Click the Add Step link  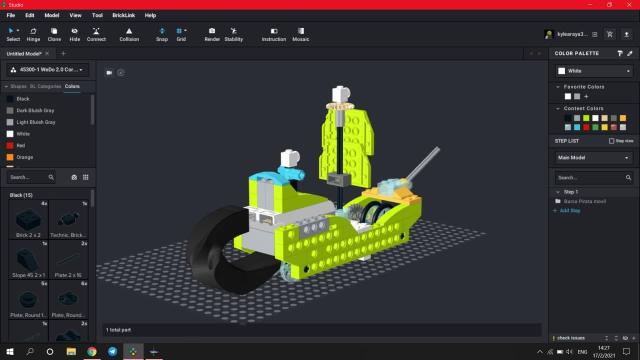point(570,211)
